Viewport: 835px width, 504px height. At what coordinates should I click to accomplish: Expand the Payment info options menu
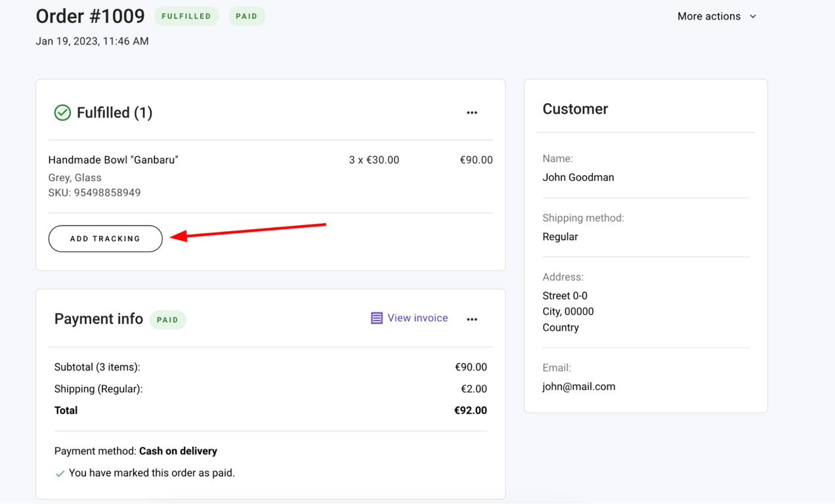pyautogui.click(x=472, y=319)
